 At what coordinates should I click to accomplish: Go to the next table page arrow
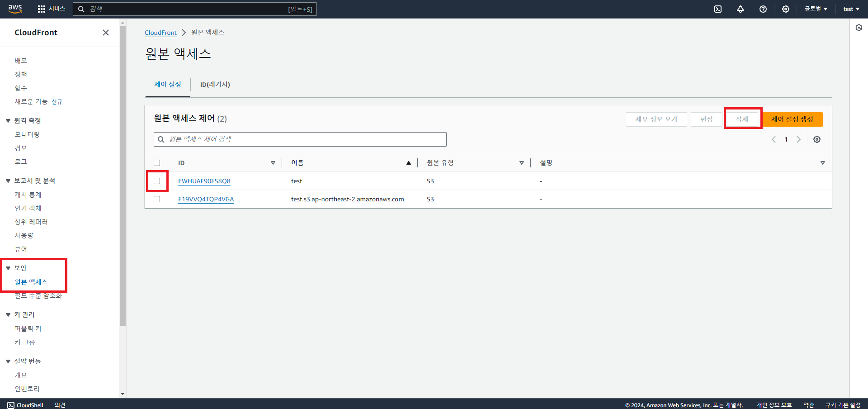point(798,139)
